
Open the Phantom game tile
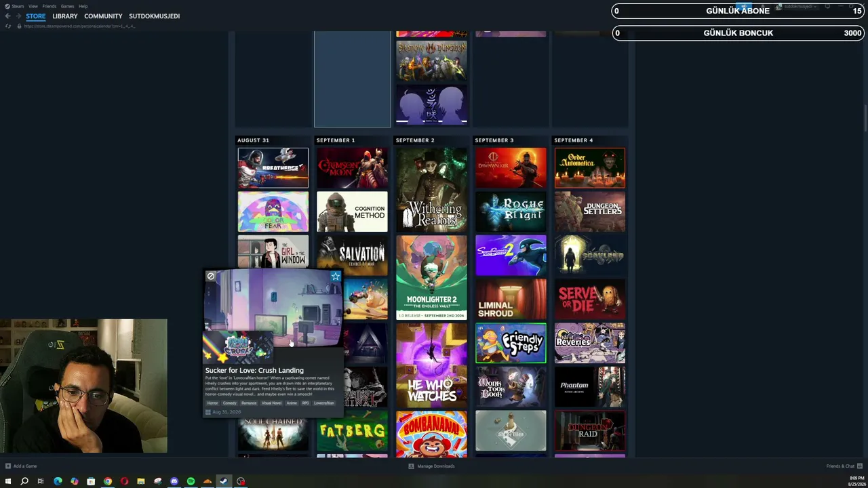tap(590, 386)
